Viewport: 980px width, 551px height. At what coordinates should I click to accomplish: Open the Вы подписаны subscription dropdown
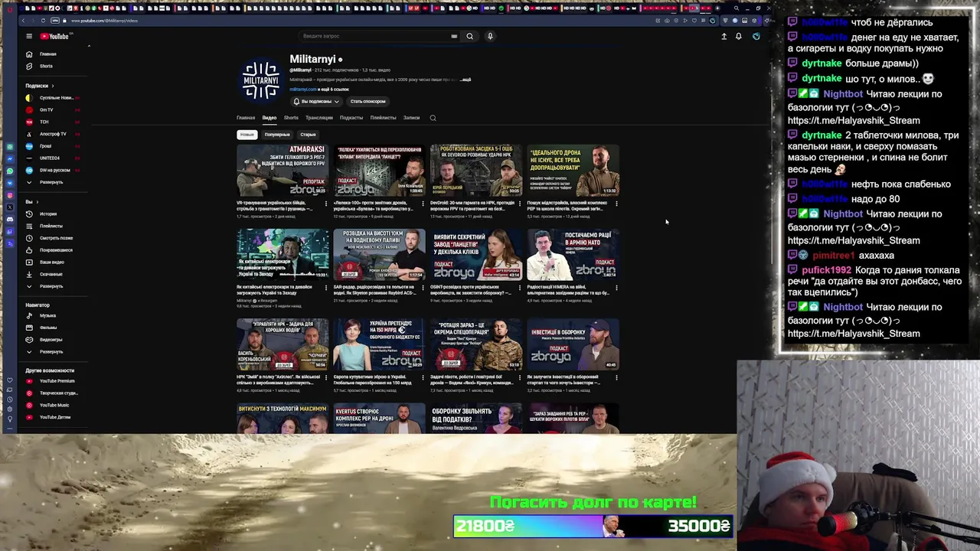click(317, 101)
